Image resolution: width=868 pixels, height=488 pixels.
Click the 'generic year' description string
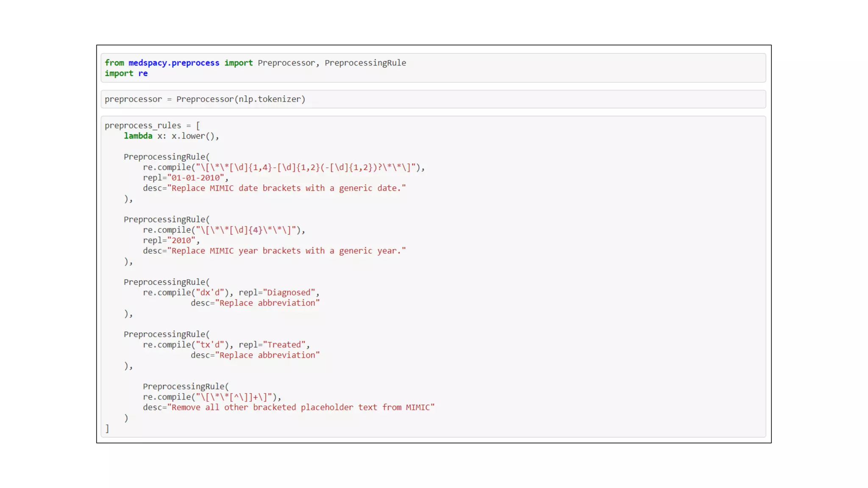click(x=287, y=251)
